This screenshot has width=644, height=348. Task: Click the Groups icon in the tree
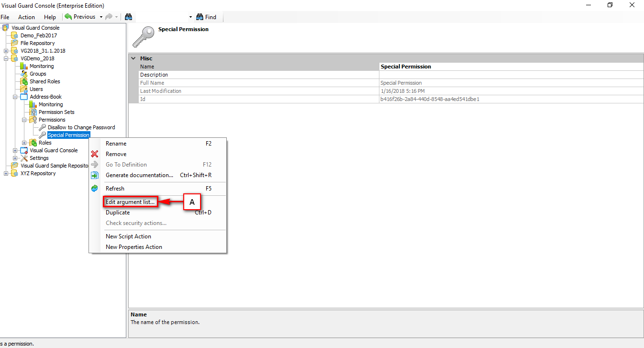24,74
